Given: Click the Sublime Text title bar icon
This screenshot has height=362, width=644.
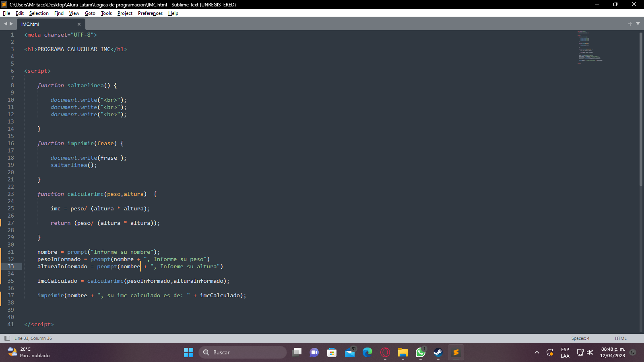Looking at the screenshot, I should tap(4, 4).
